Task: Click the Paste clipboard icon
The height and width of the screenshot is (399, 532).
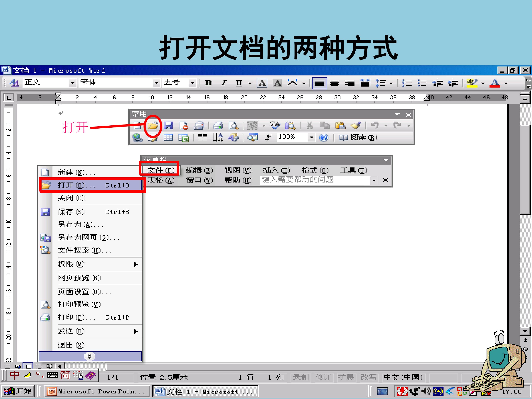Action: click(x=340, y=125)
